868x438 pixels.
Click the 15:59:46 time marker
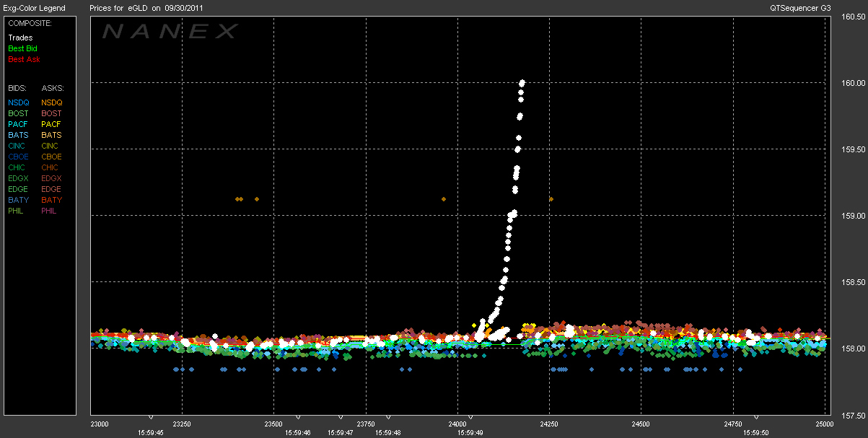click(x=298, y=433)
